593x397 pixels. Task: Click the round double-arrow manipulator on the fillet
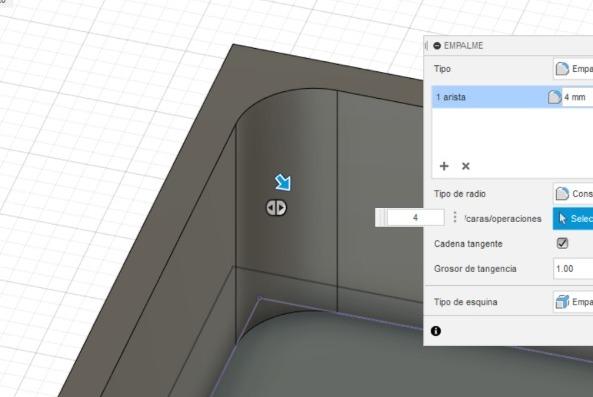point(276,208)
